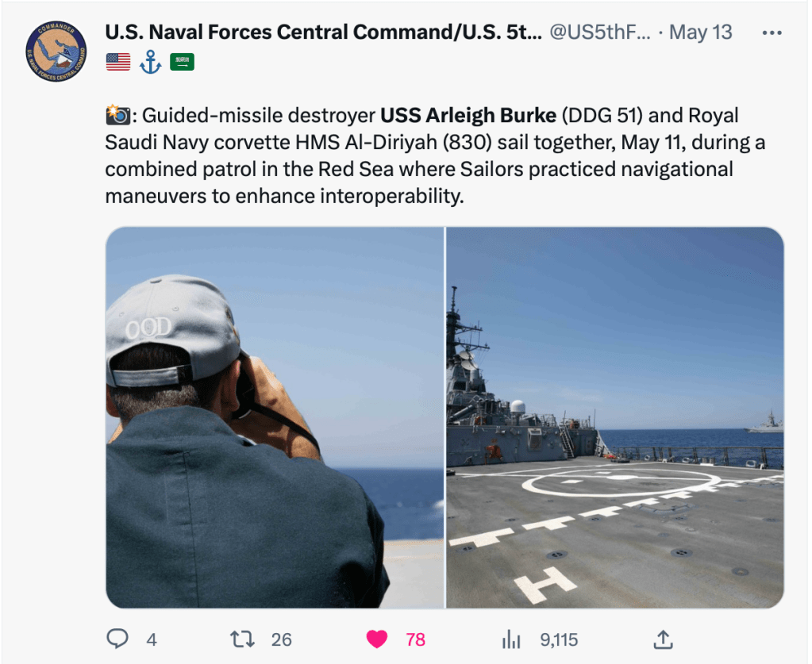This screenshot has width=812, height=664.
Task: Open the helicopter flight deck photo
Action: tap(615, 417)
